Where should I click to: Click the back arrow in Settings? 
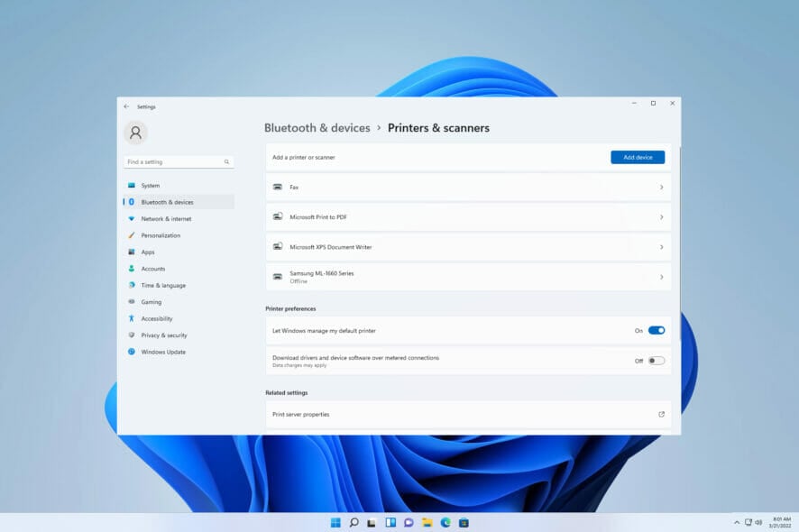pyautogui.click(x=127, y=106)
